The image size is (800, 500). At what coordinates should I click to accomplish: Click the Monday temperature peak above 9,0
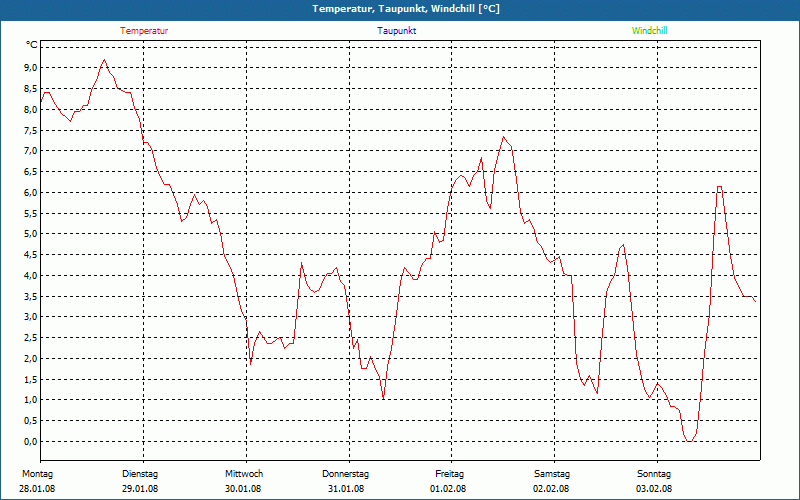(105, 60)
